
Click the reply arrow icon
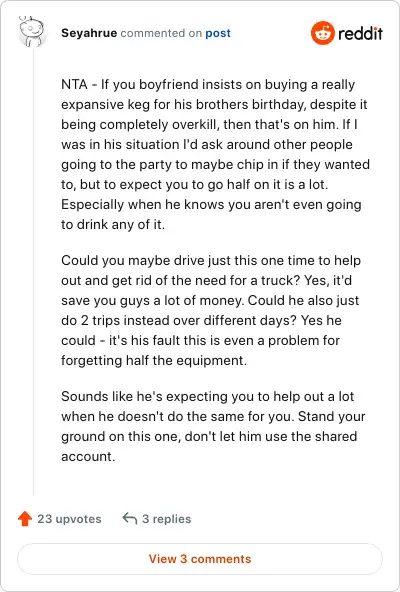click(x=130, y=519)
